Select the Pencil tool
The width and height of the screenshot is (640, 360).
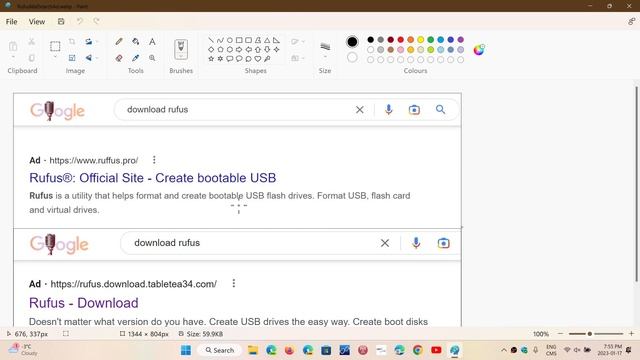pyautogui.click(x=119, y=41)
